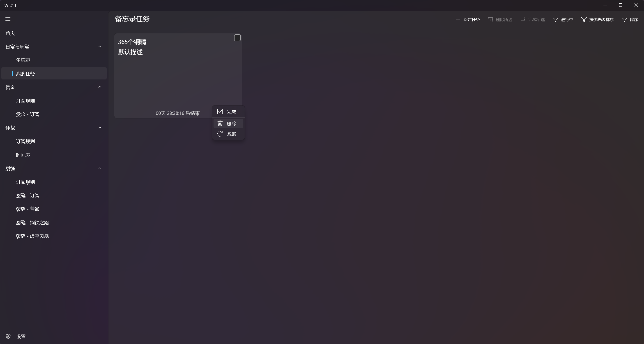Collapse the 赏金 section chevron
This screenshot has height=344, width=644.
[100, 87]
